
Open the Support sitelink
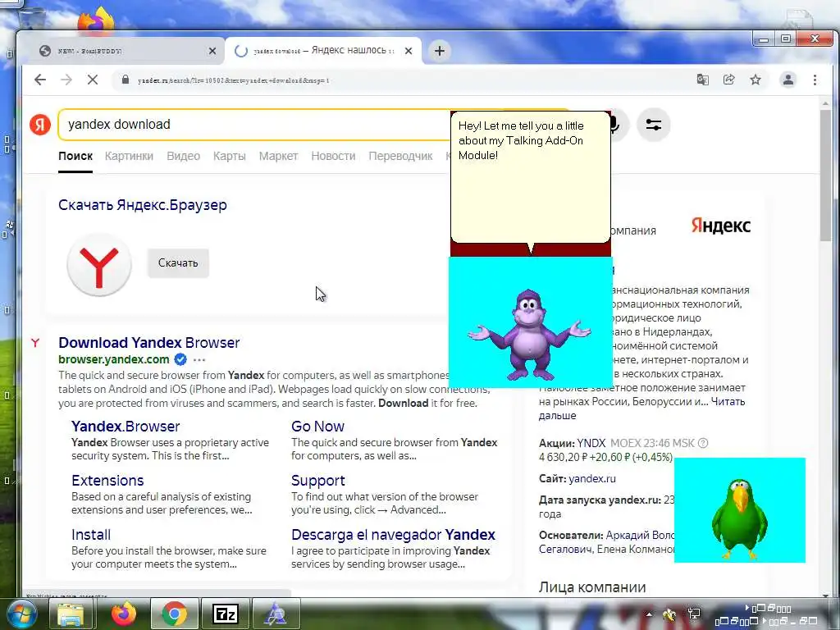(x=318, y=481)
